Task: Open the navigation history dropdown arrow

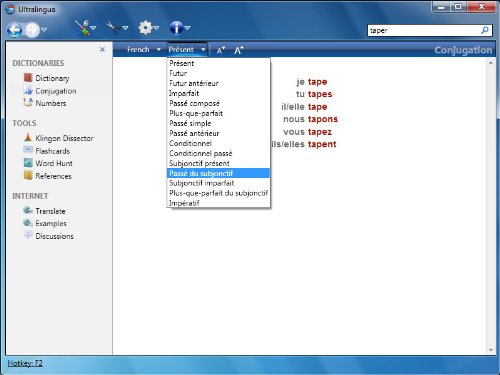Action: click(44, 29)
